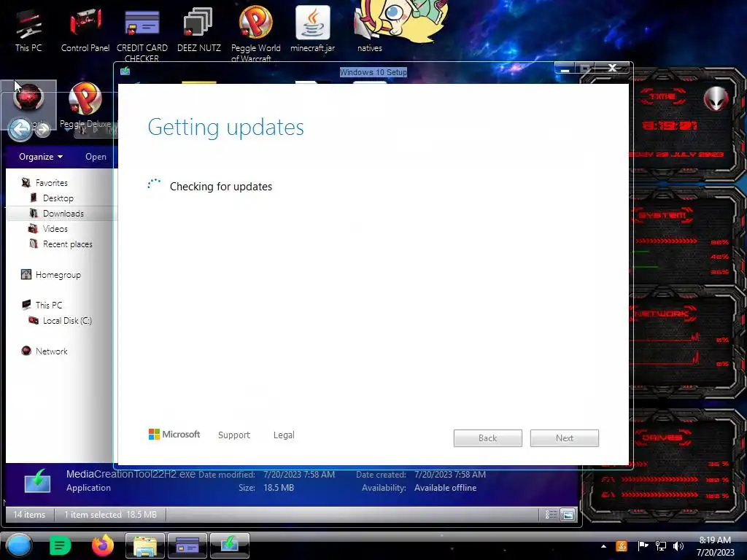Launch Firefox from the taskbar

[103, 545]
